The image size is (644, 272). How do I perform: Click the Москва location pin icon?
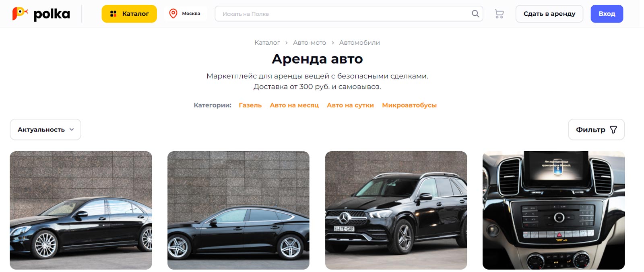tap(173, 14)
